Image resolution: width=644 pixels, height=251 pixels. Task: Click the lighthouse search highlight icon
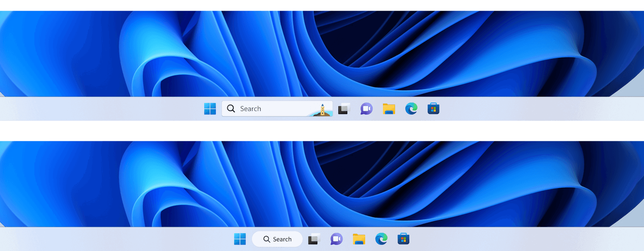[x=322, y=110]
